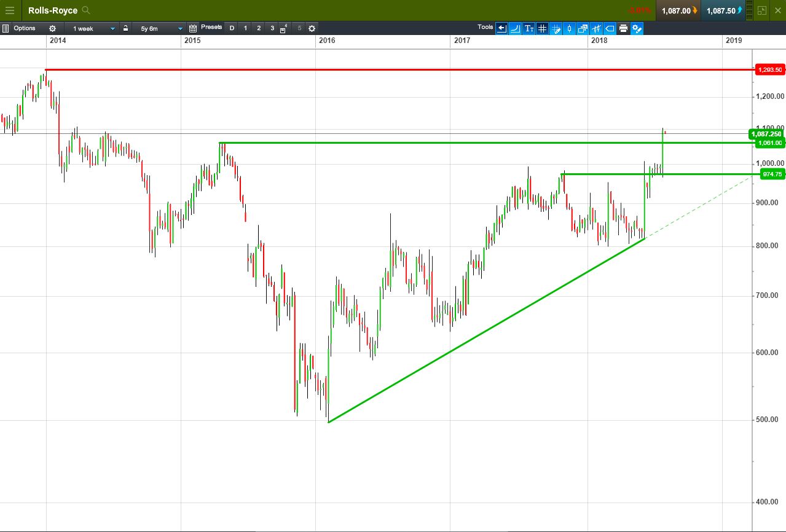Open the drawing tools settings
This screenshot has width=786, height=532.
coord(637,28)
